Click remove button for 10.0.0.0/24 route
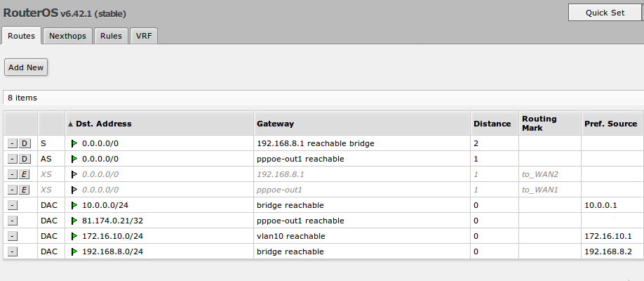 [13, 205]
